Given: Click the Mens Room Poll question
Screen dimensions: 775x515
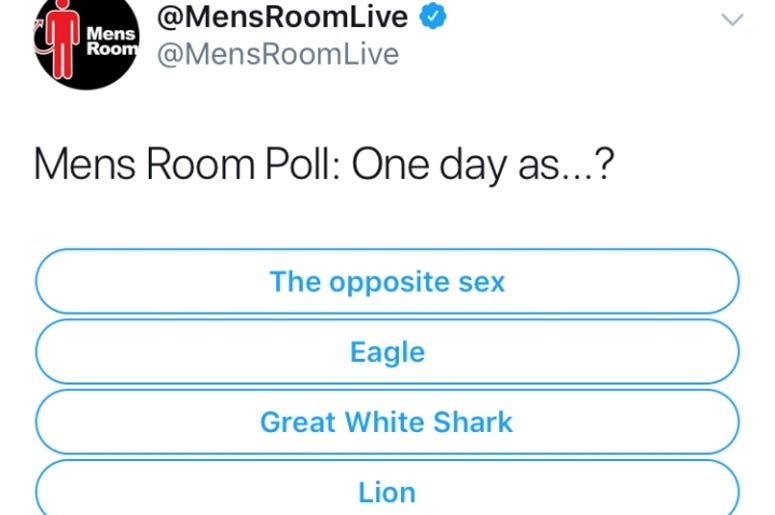Looking at the screenshot, I should tap(324, 165).
